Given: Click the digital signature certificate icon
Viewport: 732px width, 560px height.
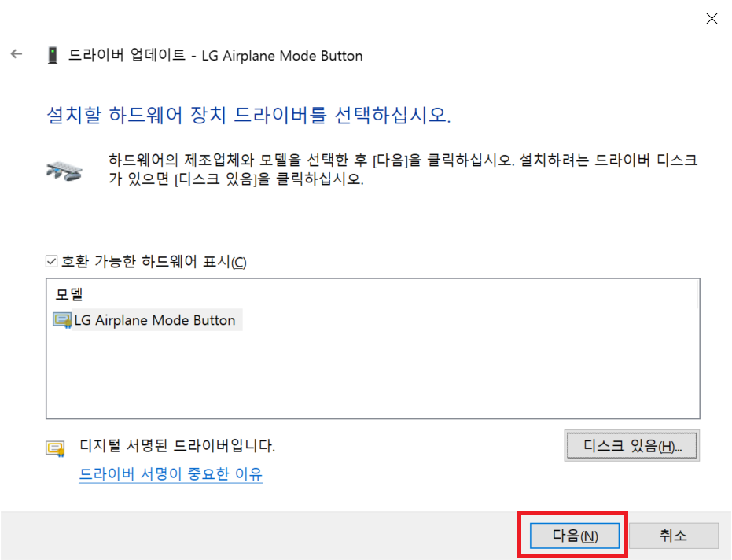Looking at the screenshot, I should [55, 449].
